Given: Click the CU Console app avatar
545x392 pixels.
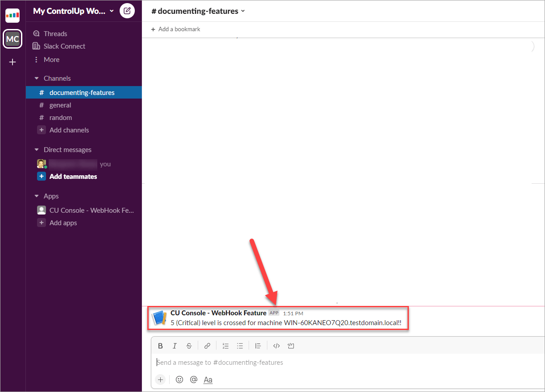Looking at the screenshot, I should [x=159, y=318].
